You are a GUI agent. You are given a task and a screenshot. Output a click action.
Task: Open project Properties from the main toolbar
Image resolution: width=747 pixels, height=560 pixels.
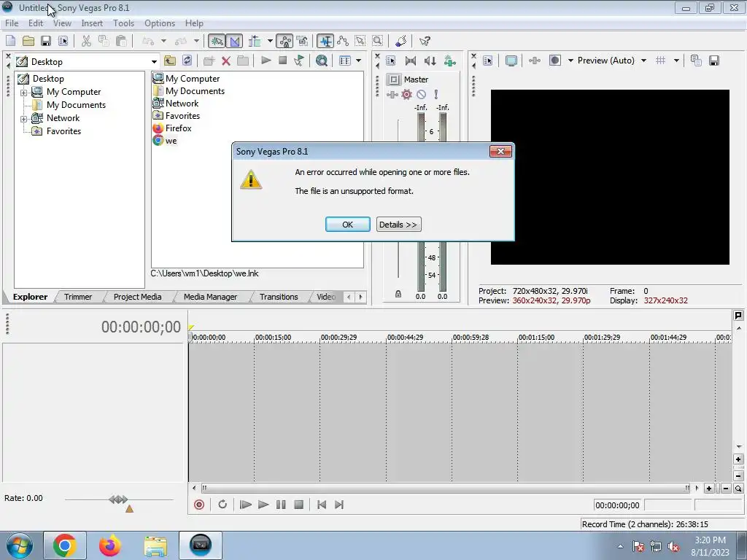coord(63,41)
